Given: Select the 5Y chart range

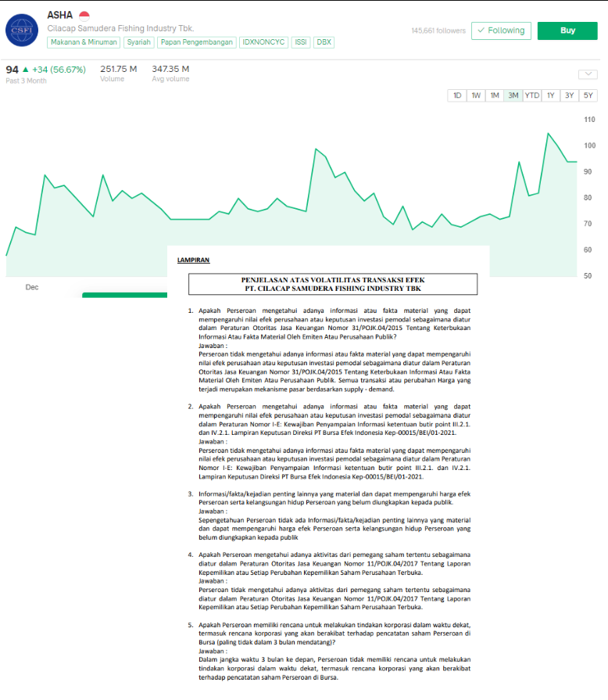Looking at the screenshot, I should 588,95.
